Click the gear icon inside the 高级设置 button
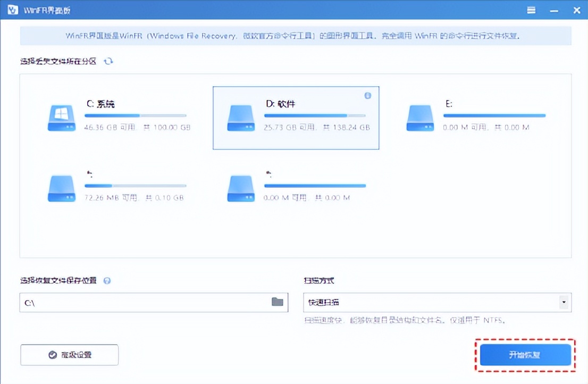 [53, 355]
